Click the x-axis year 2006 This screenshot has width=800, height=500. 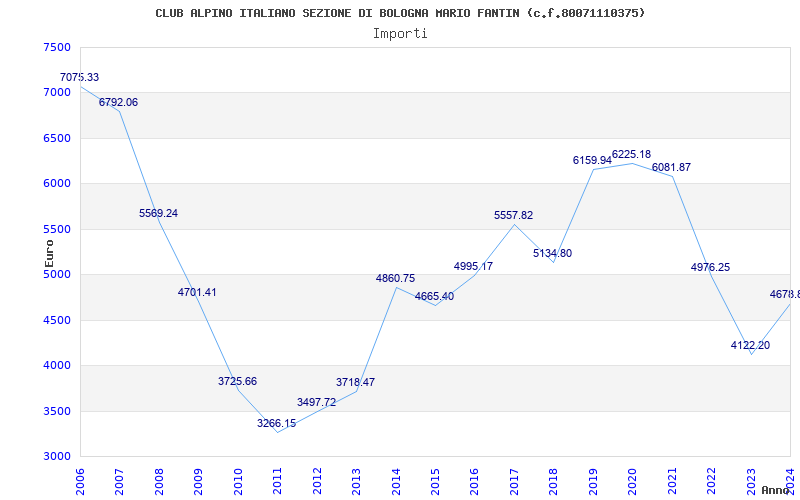[x=80, y=481]
